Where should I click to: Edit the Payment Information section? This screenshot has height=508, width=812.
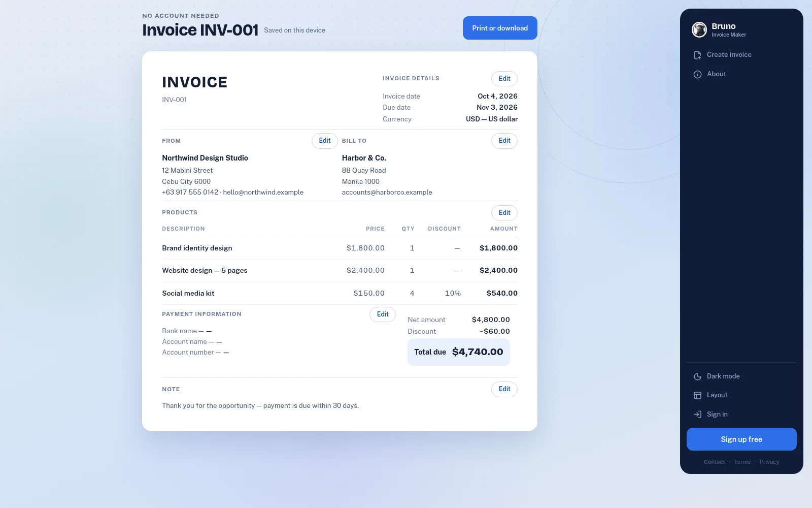click(383, 314)
